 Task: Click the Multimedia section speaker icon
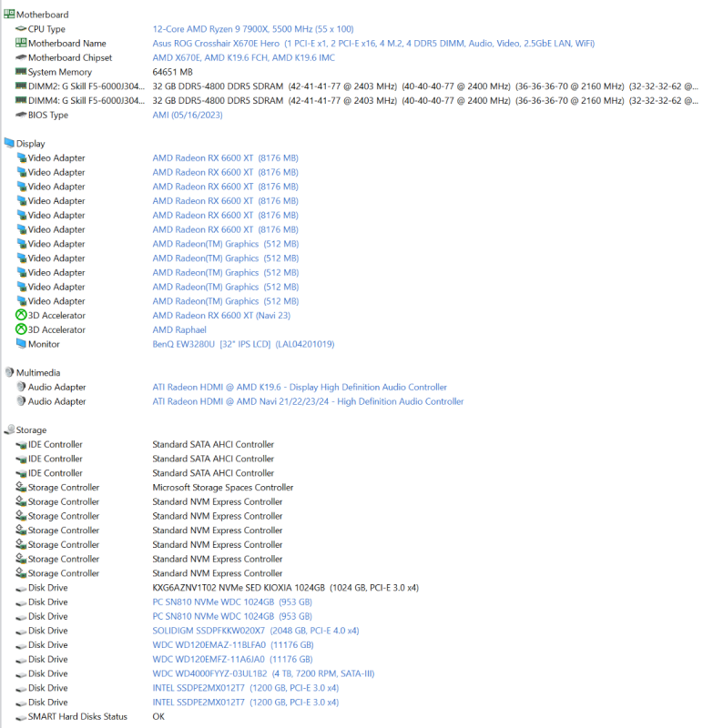(x=9, y=372)
